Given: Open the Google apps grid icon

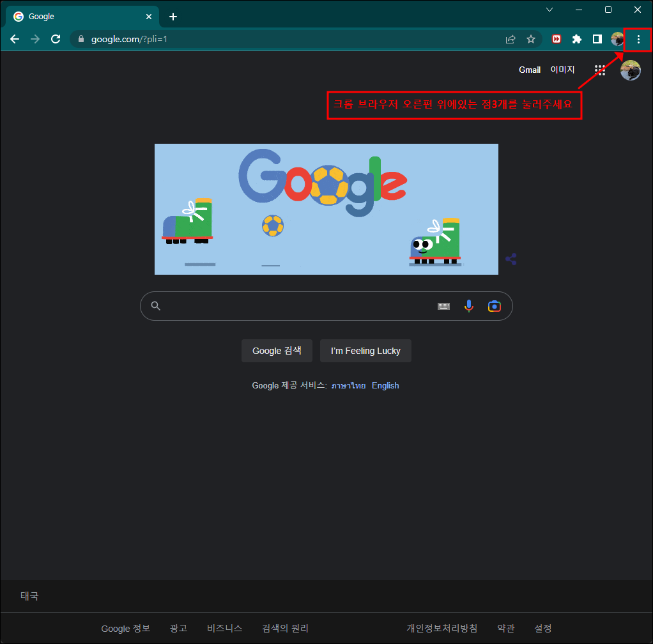Looking at the screenshot, I should pyautogui.click(x=599, y=70).
